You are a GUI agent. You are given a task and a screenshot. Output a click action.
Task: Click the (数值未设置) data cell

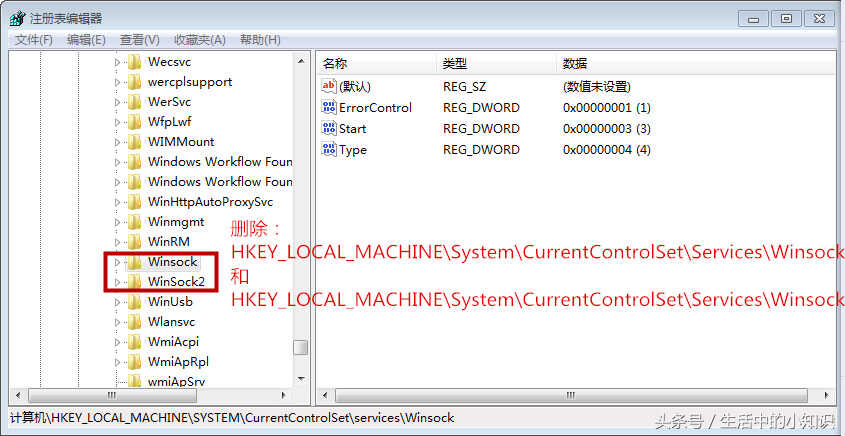597,86
